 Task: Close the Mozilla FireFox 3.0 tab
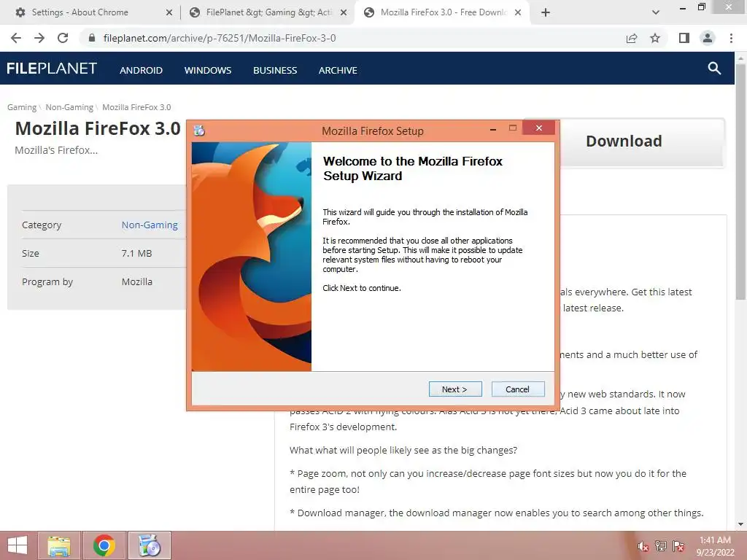click(518, 12)
